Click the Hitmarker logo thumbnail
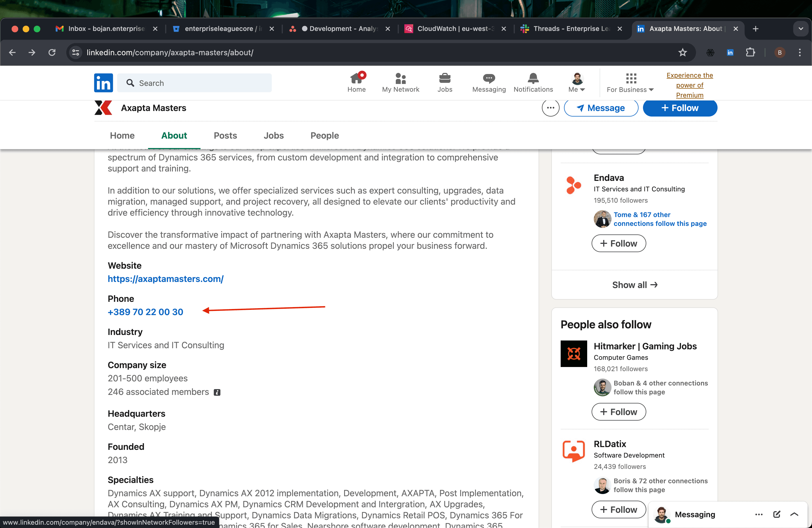The height and width of the screenshot is (528, 812). (574, 353)
